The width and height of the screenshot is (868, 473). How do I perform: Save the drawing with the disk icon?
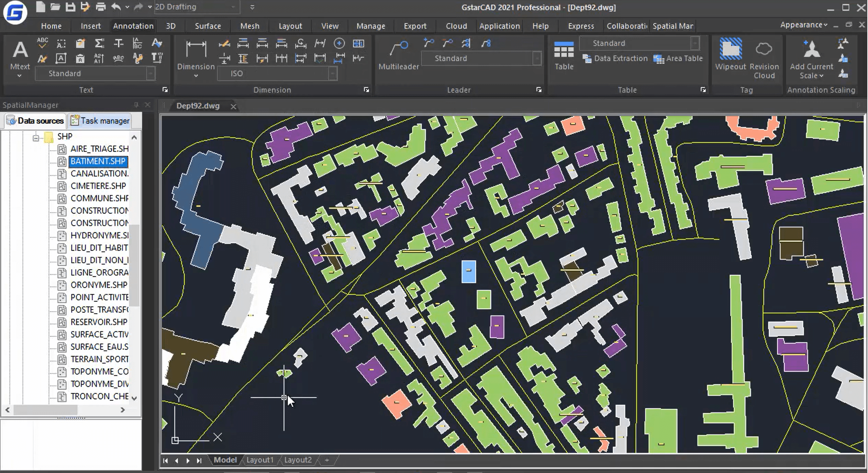70,7
